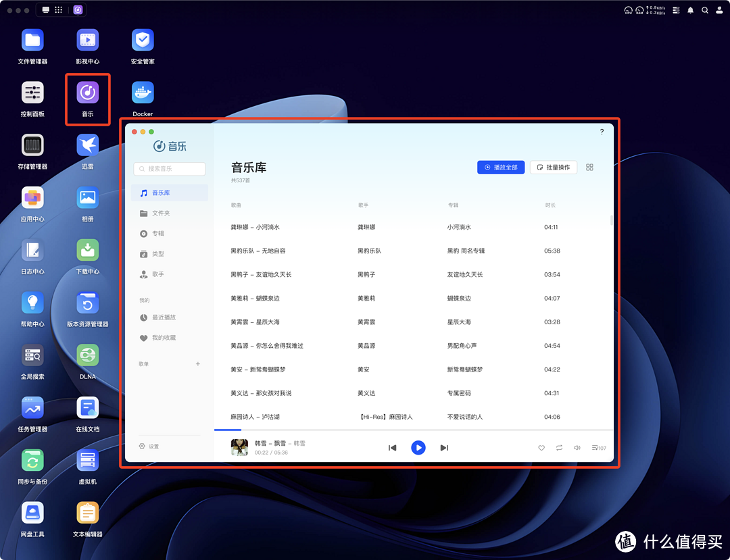Click the 搜索音乐 search field
Viewport: 730px width, 560px height.
[169, 168]
